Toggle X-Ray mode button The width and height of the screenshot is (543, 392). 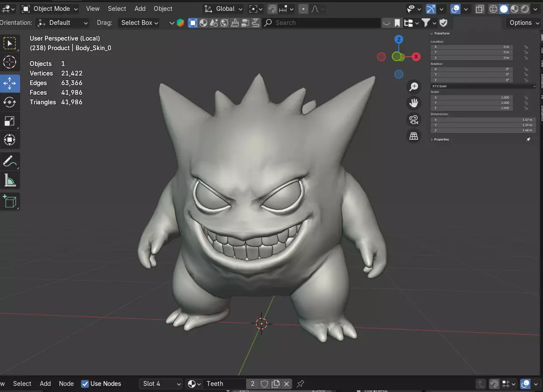point(480,9)
